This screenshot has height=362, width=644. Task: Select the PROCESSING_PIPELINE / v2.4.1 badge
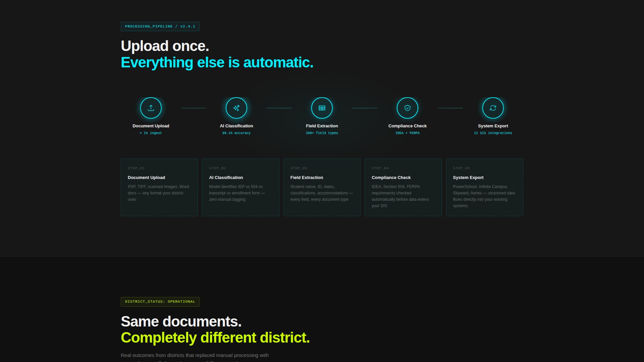pyautogui.click(x=160, y=26)
